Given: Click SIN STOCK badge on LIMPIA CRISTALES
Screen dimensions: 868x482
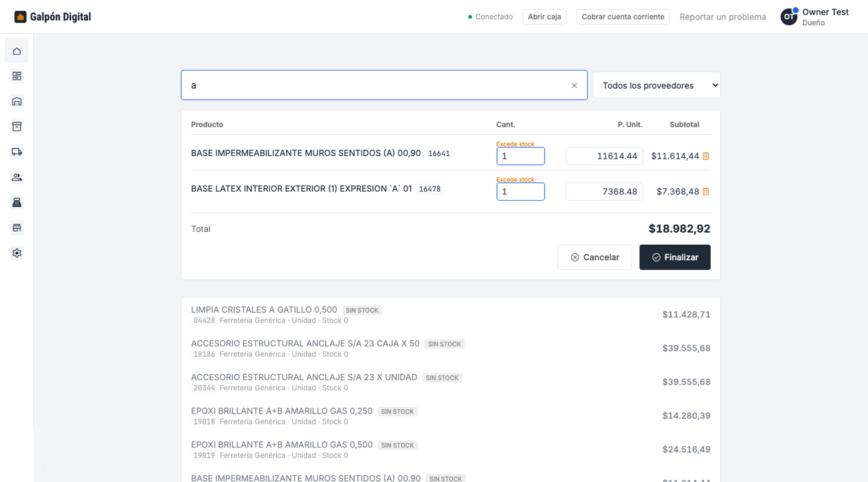Looking at the screenshot, I should coord(362,310).
